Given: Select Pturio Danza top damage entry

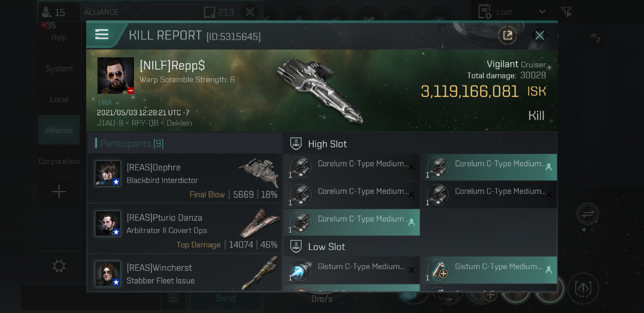Looking at the screenshot, I should click(184, 228).
